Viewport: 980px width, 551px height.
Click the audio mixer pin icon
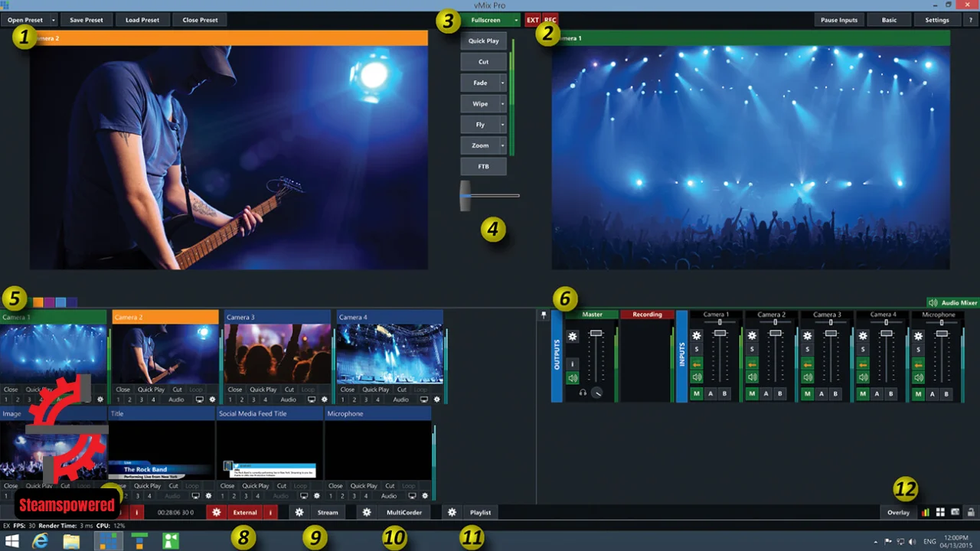pos(544,315)
